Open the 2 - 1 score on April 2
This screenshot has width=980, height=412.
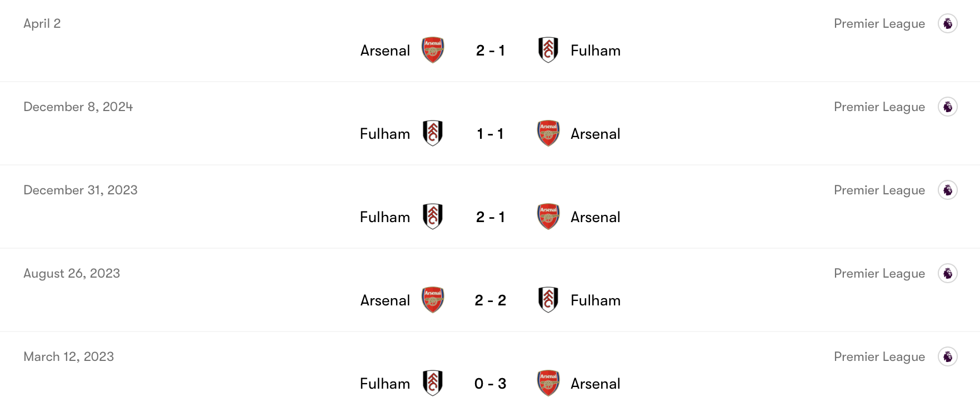click(x=491, y=51)
